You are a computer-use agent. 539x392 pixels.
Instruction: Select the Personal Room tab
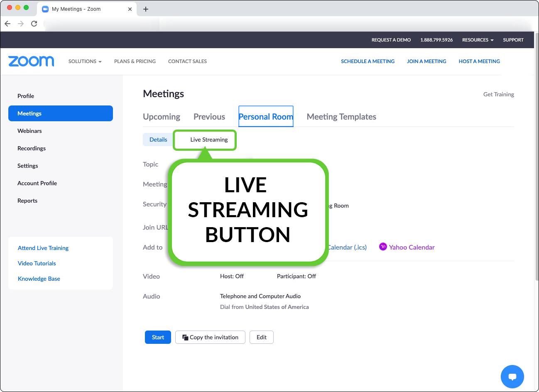coord(266,117)
